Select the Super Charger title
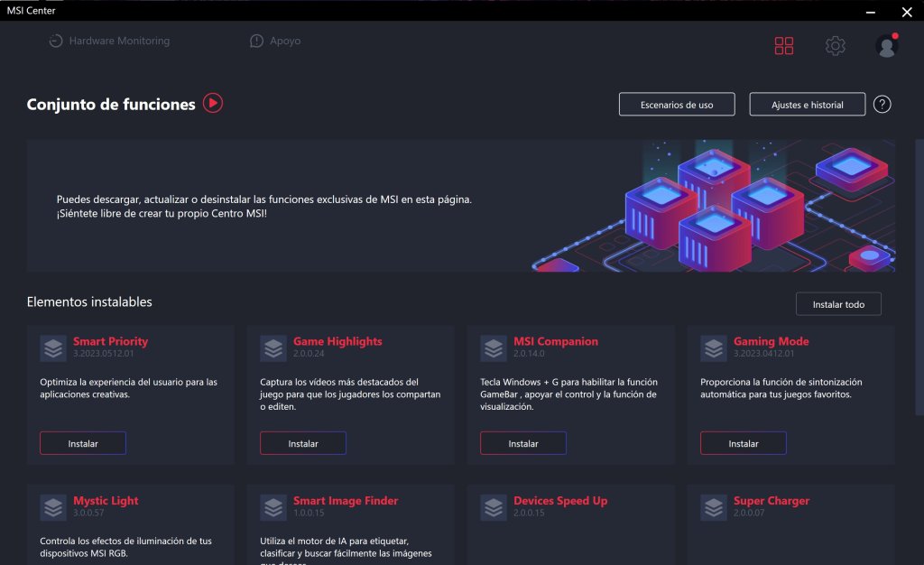 (x=772, y=500)
